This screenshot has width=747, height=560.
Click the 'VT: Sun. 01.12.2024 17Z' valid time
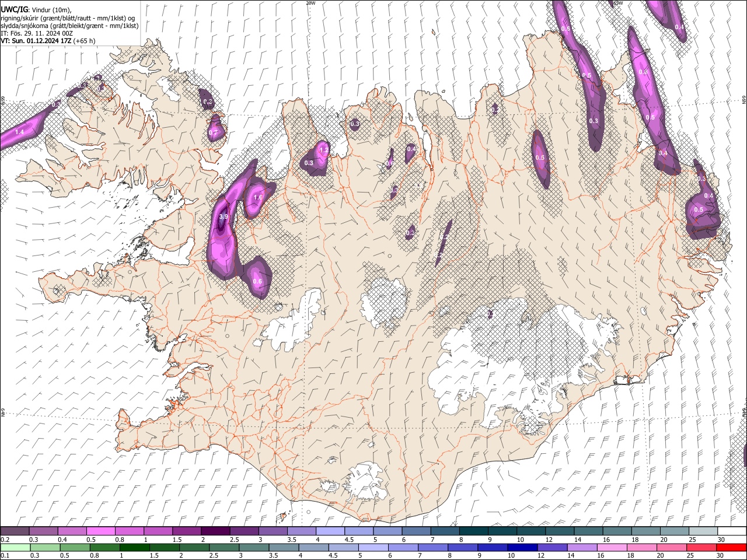pos(36,41)
